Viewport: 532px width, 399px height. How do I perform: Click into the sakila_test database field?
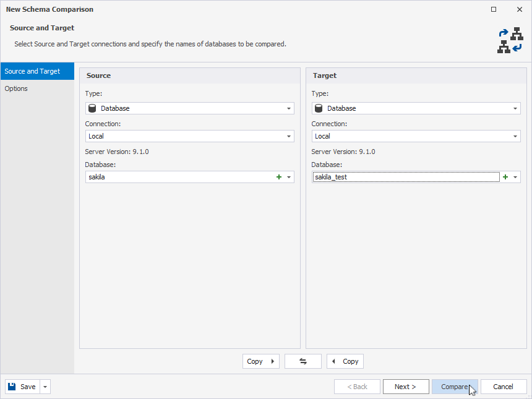pyautogui.click(x=406, y=177)
